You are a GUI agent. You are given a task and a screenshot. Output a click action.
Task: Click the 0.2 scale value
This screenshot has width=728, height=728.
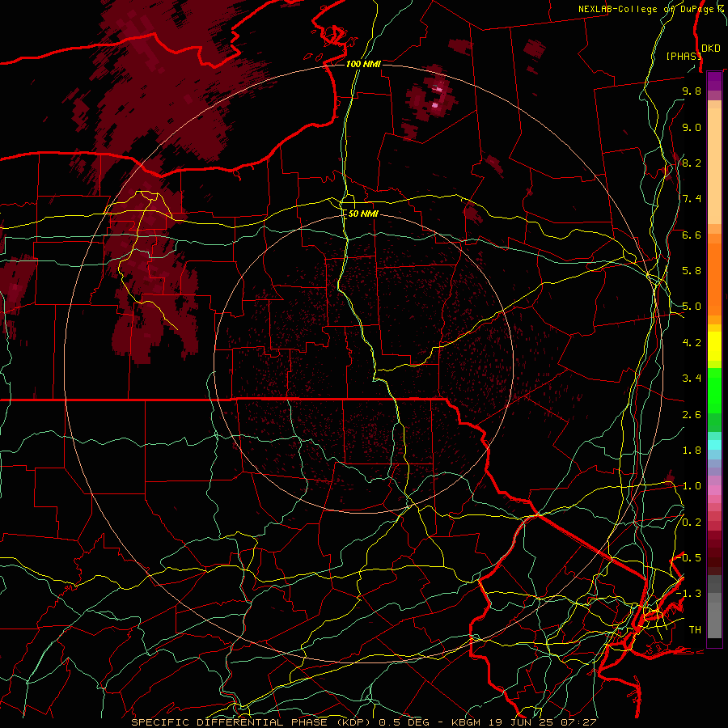coord(692,523)
